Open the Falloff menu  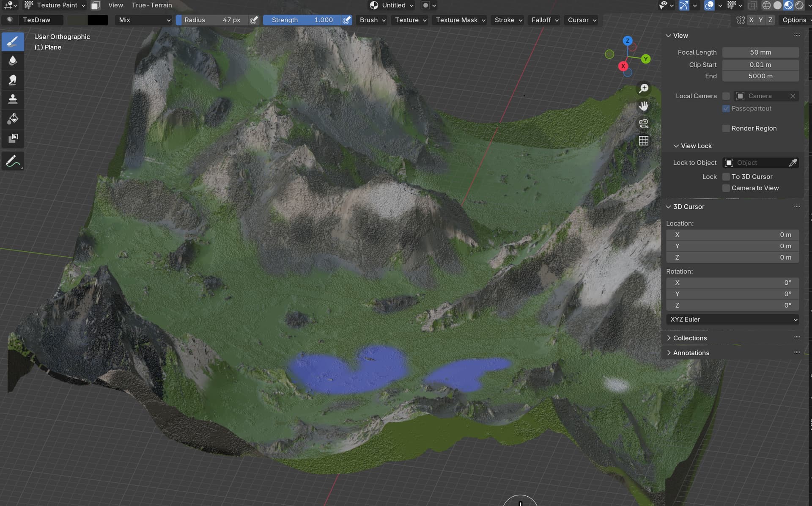pos(545,20)
